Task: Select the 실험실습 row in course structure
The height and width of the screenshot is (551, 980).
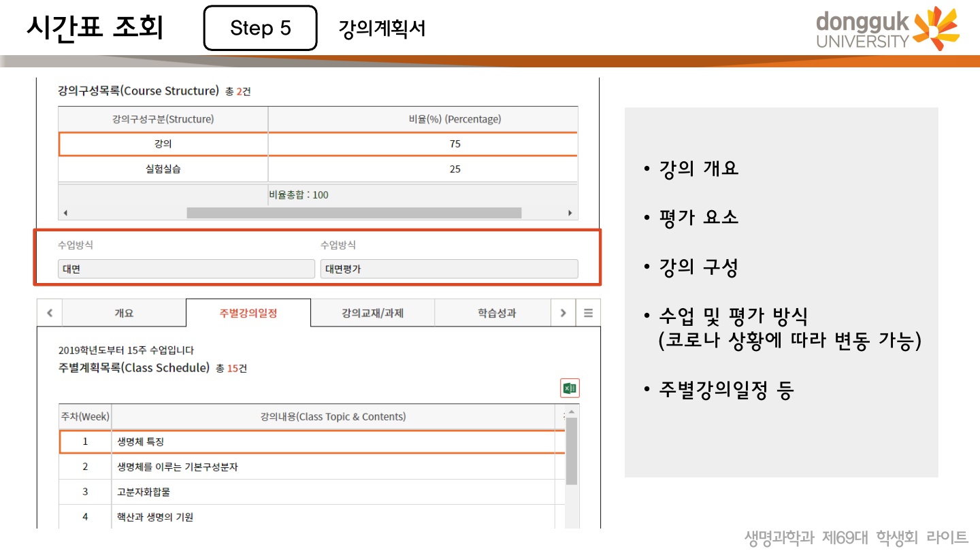Action: point(318,169)
